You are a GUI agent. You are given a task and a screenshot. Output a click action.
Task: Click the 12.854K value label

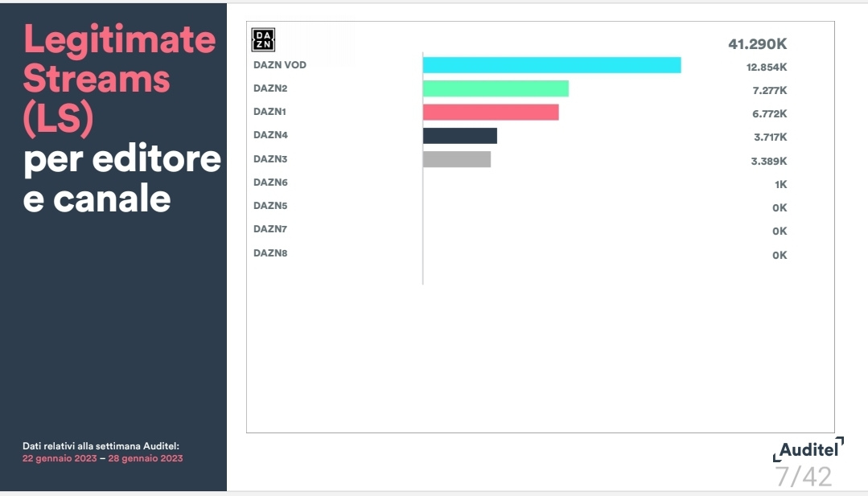(767, 68)
